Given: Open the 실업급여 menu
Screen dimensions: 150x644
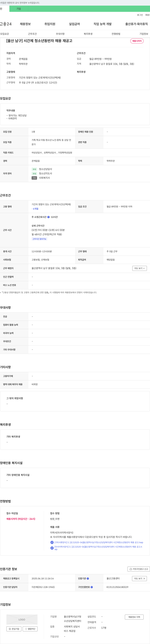Looking at the screenshot, I should click(x=75, y=24).
